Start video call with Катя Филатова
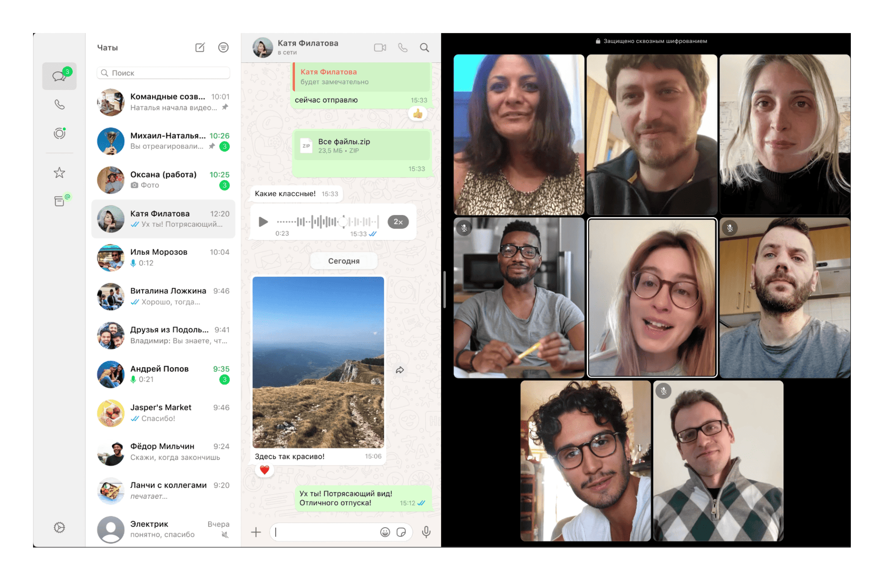Image resolution: width=888 pixels, height=588 pixels. coord(380,47)
